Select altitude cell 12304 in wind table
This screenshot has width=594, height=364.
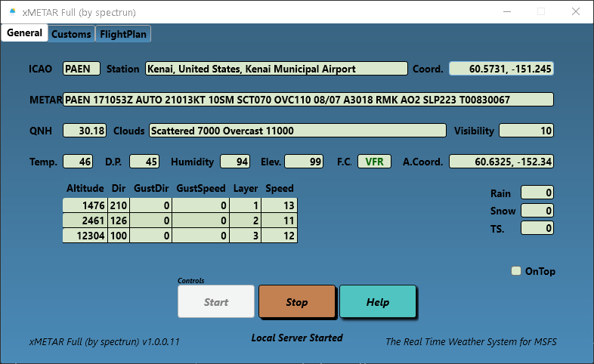85,236
